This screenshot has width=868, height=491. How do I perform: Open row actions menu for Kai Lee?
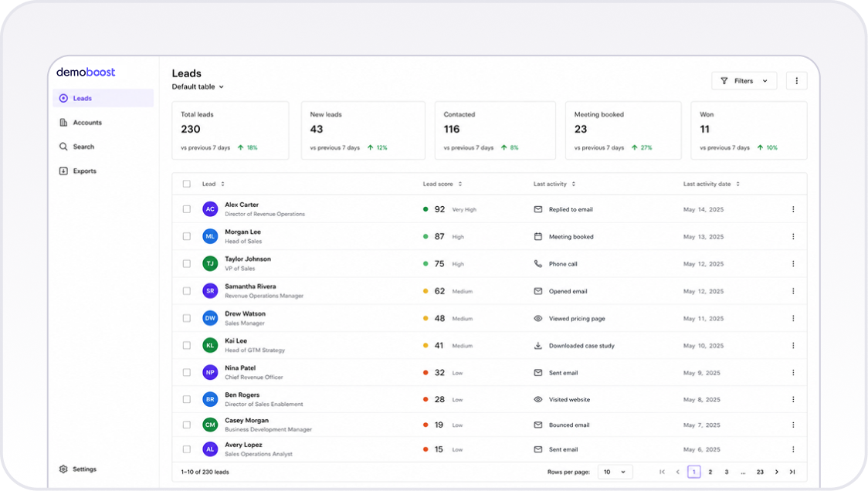[x=793, y=345]
